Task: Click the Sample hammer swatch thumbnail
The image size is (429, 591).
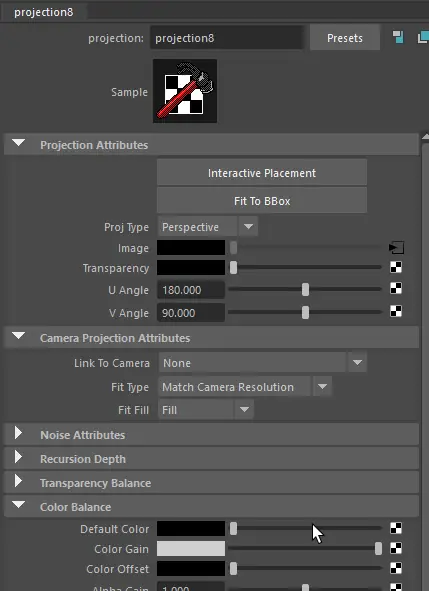Action: tap(185, 91)
